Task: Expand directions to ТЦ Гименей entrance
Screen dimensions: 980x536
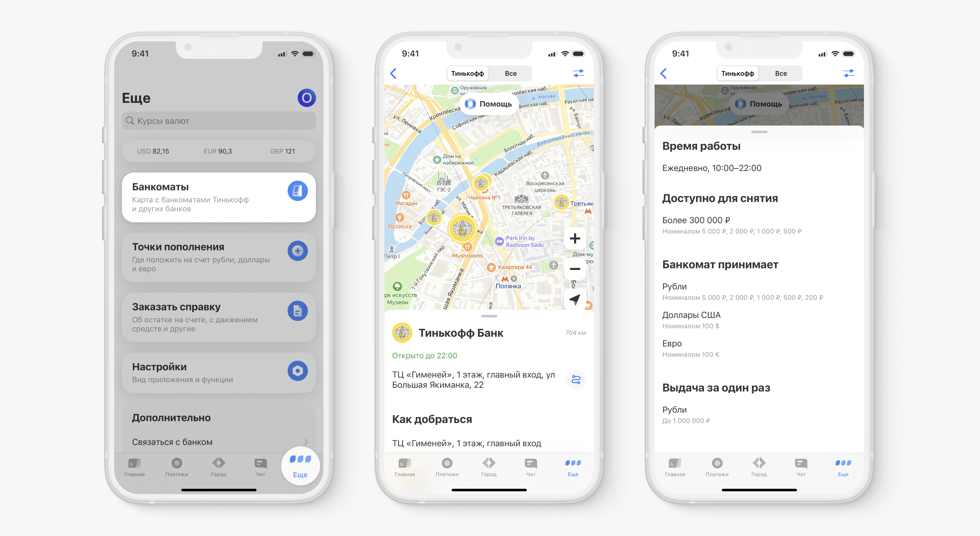Action: (576, 380)
